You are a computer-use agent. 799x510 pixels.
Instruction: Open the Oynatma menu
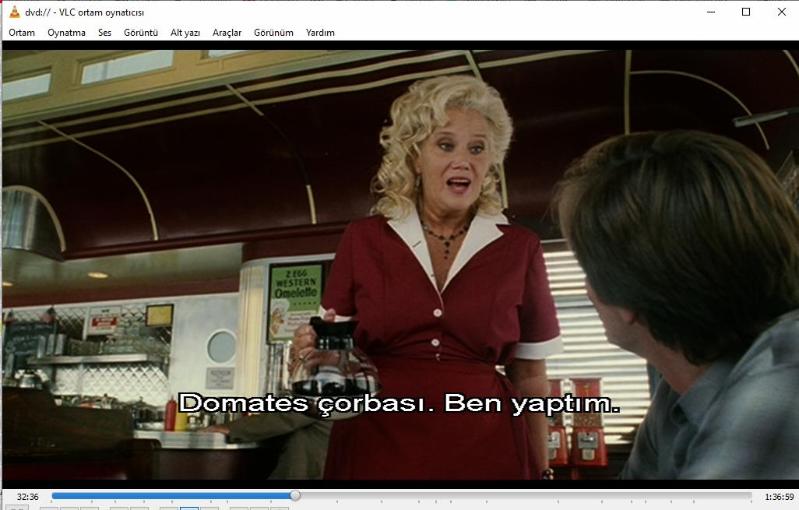pos(66,33)
